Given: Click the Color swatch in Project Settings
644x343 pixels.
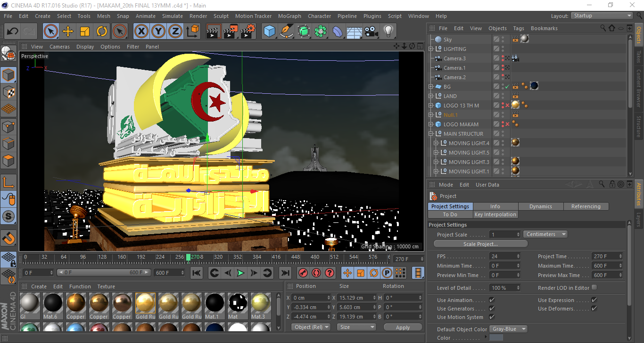Looking at the screenshot, I should (496, 338).
